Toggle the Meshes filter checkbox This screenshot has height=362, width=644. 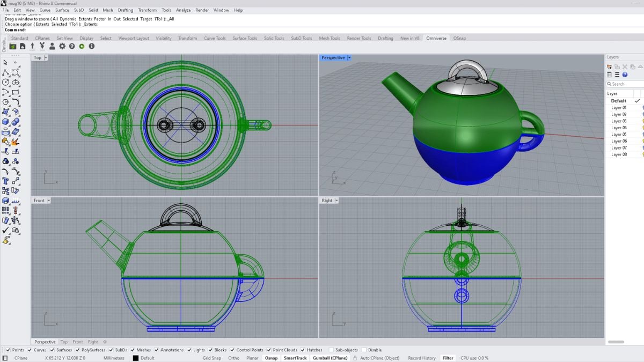[132, 350]
